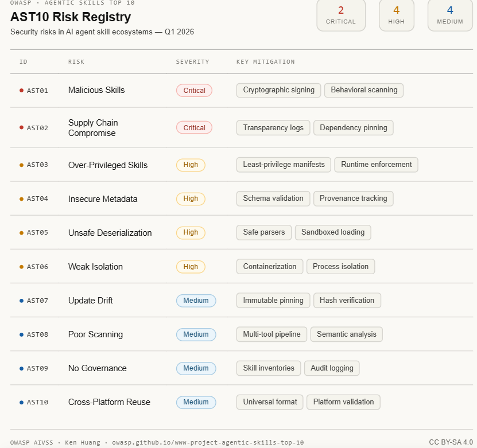Click the Provenance tracking tag

tap(353, 198)
